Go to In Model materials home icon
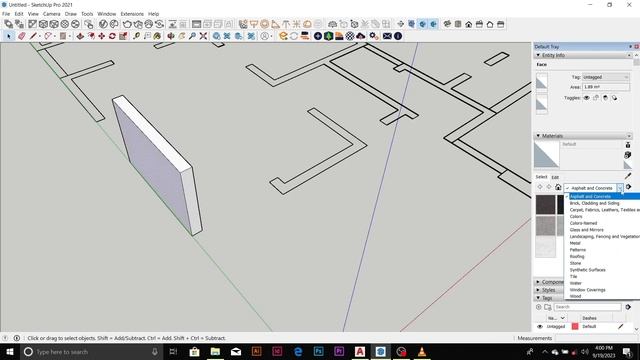The width and height of the screenshot is (640, 360). pyautogui.click(x=558, y=187)
